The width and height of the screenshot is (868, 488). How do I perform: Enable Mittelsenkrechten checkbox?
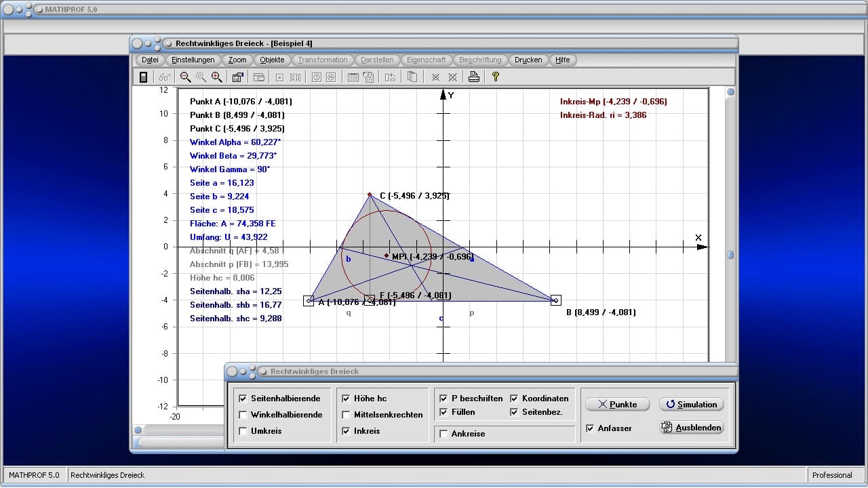[346, 415]
